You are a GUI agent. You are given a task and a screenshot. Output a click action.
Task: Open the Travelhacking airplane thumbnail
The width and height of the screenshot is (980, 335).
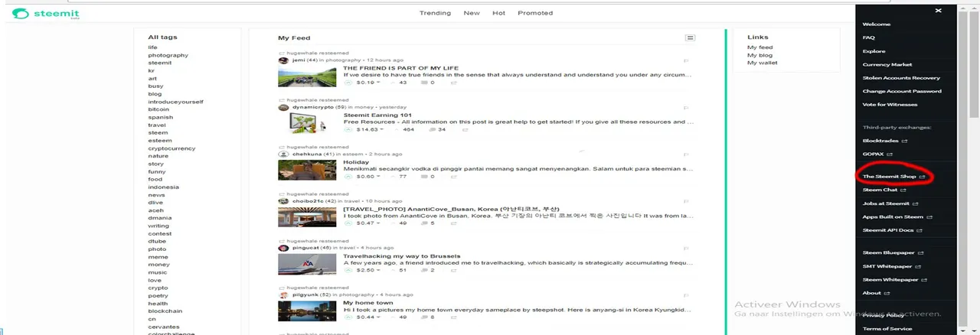click(307, 264)
